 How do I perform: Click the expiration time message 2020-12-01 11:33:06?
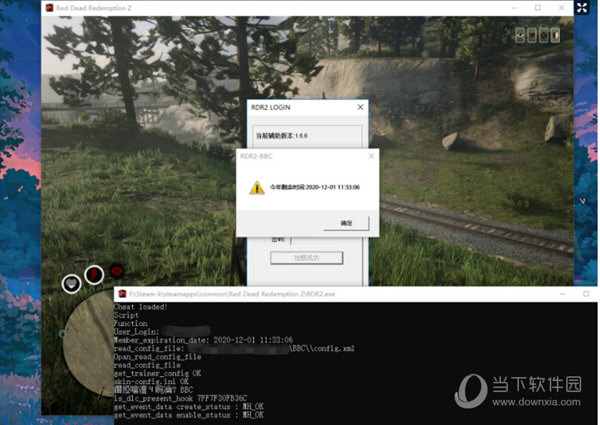click(315, 187)
